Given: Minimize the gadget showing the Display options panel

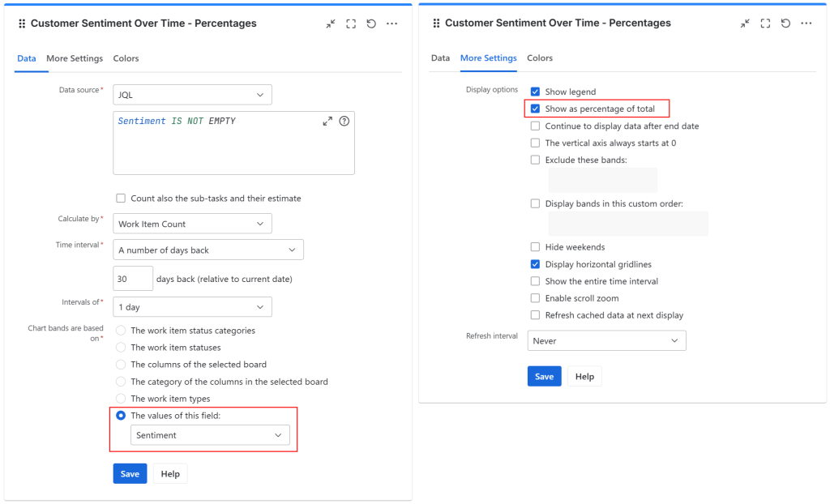Looking at the screenshot, I should click(745, 23).
